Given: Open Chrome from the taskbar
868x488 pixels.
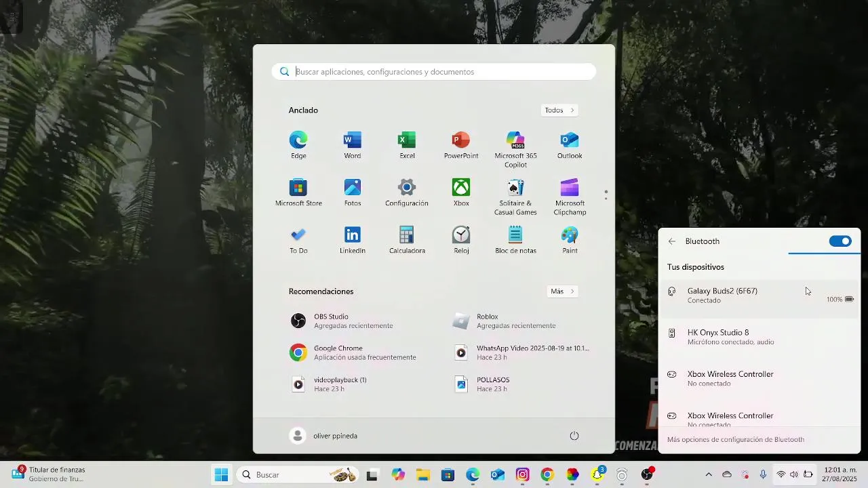Looking at the screenshot, I should (x=547, y=474).
